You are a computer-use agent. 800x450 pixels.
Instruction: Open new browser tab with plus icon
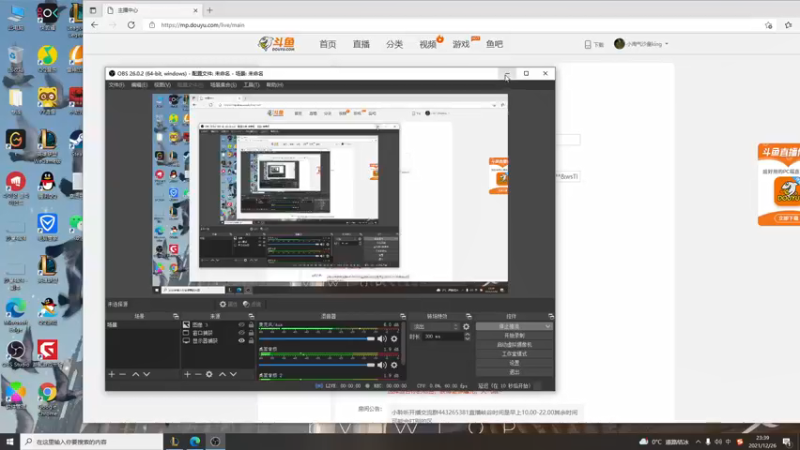point(210,10)
